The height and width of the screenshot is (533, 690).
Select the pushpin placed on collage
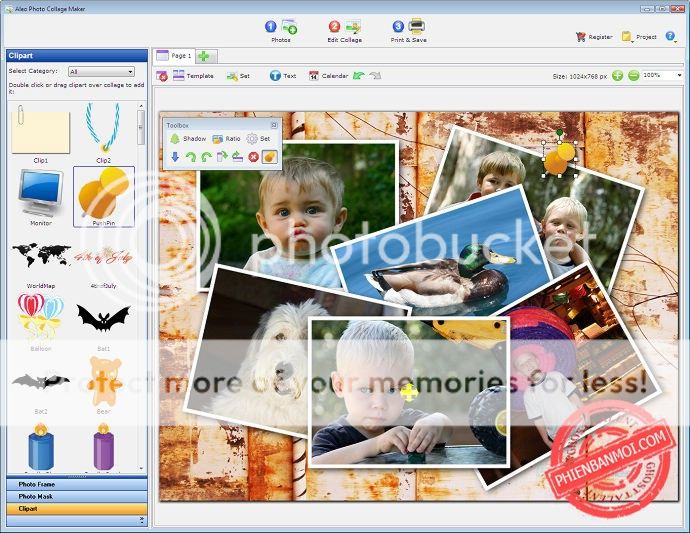[559, 159]
